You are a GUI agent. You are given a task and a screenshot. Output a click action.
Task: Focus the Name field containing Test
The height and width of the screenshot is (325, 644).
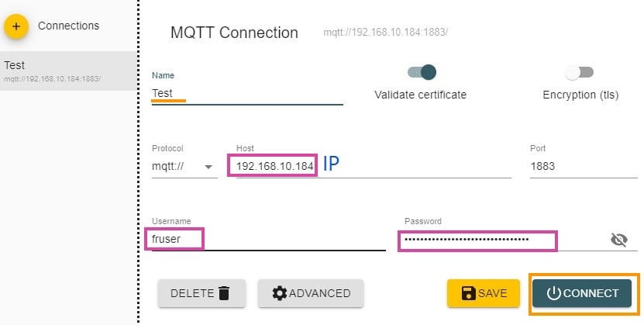coord(246,93)
